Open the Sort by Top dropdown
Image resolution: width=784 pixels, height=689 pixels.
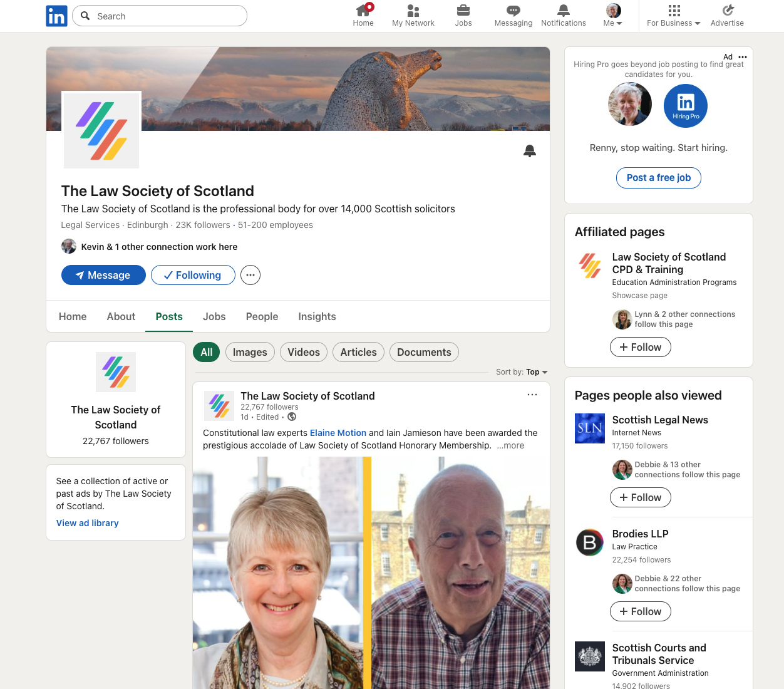click(x=522, y=372)
